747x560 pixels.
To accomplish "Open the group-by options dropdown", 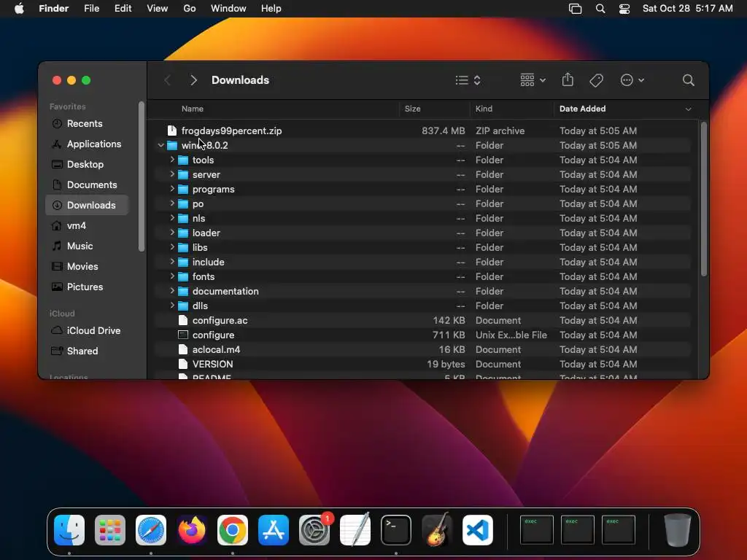I will pos(533,80).
